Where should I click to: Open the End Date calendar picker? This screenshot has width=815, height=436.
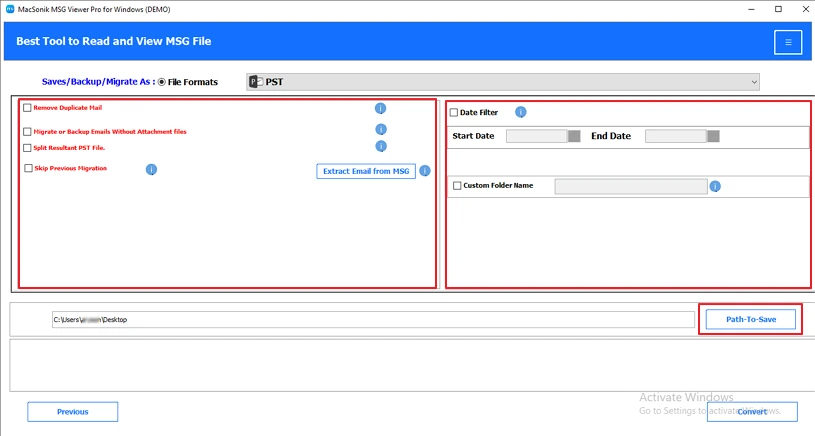pyautogui.click(x=713, y=136)
